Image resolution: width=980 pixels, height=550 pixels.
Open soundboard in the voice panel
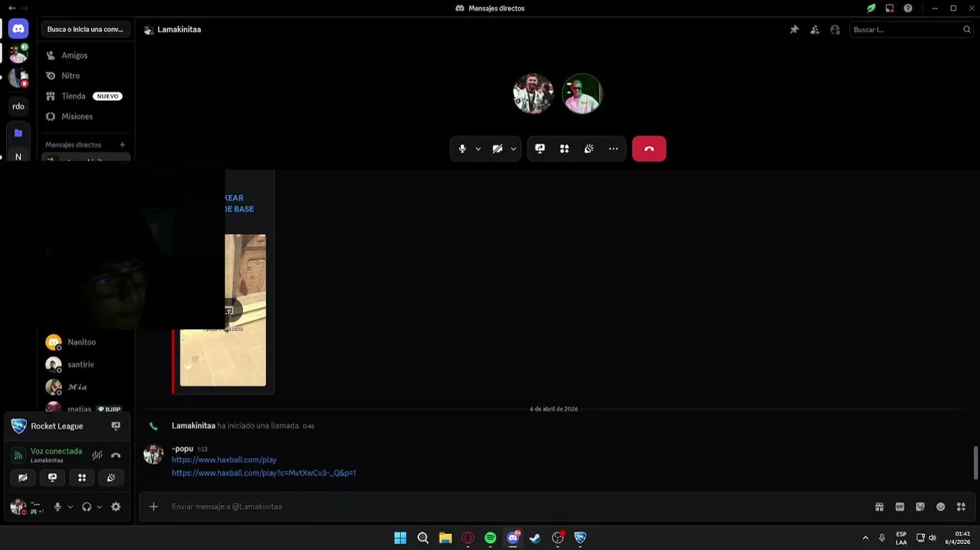112,477
